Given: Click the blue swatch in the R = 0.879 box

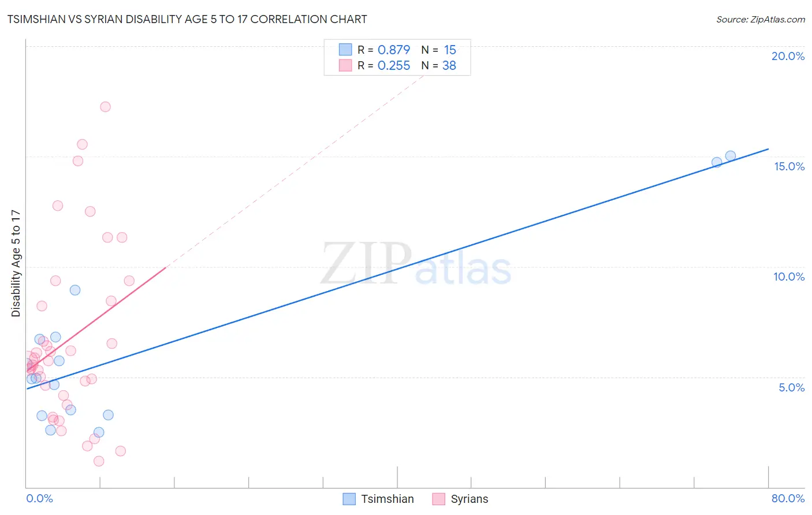Looking at the screenshot, I should pyautogui.click(x=345, y=50).
